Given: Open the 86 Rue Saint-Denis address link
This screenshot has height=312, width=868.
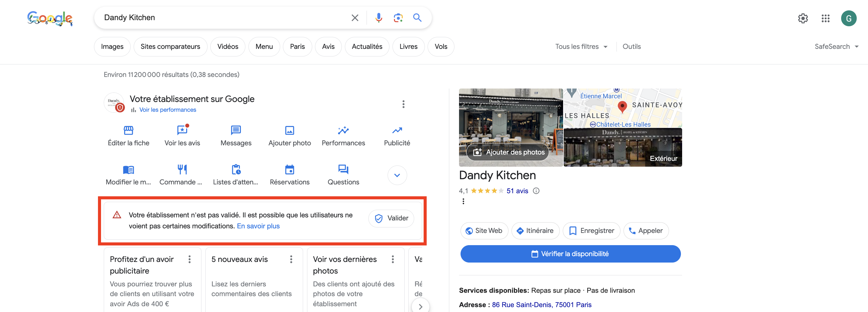Looking at the screenshot, I should [541, 305].
